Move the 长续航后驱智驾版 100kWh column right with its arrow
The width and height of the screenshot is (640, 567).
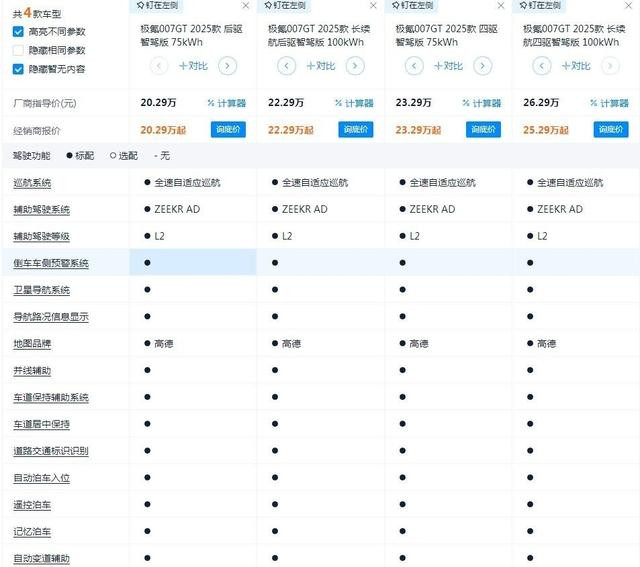click(x=355, y=66)
